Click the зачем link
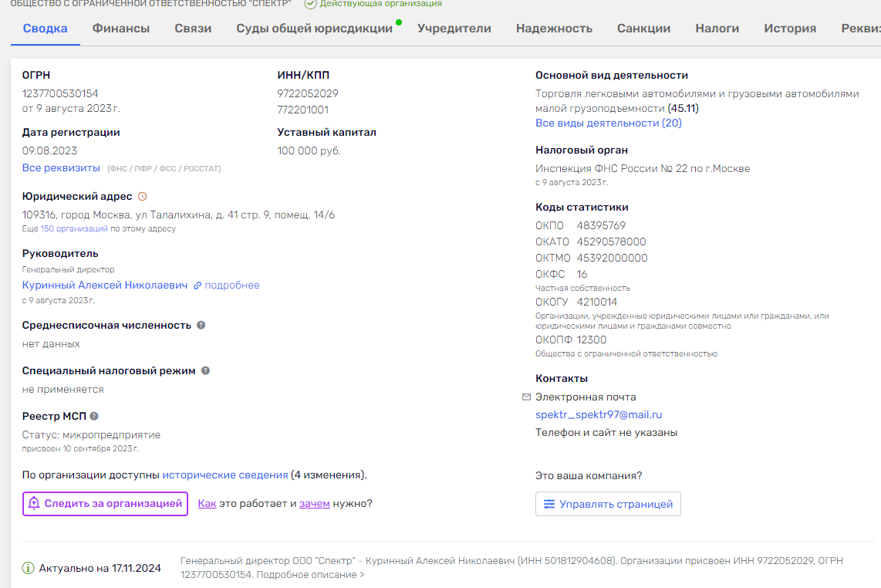Image resolution: width=881 pixels, height=588 pixels. [x=315, y=503]
